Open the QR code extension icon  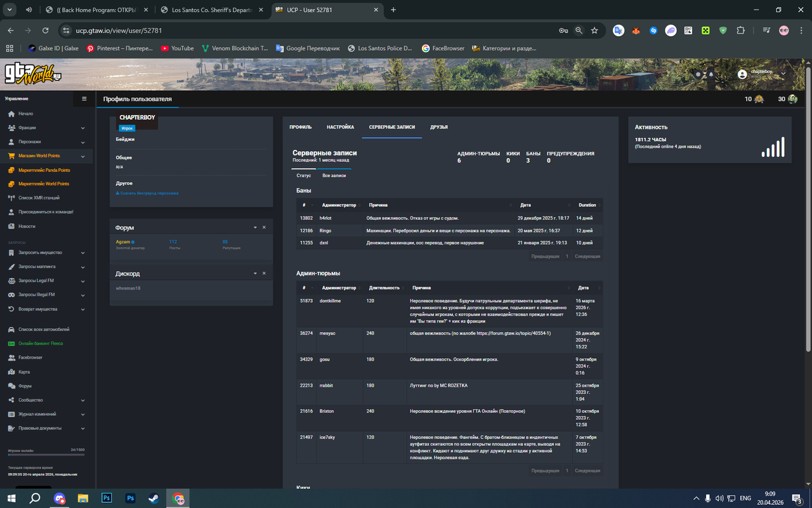(x=688, y=30)
